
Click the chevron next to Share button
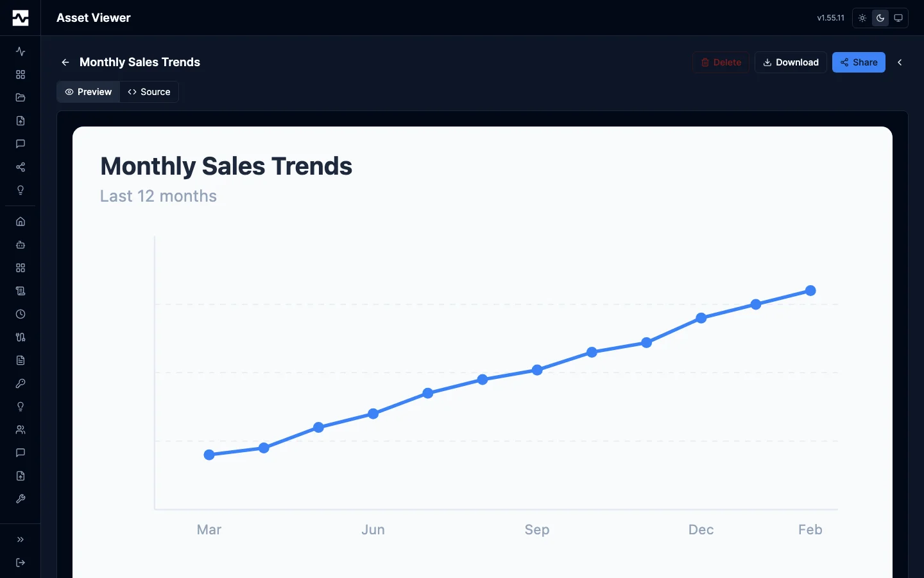coord(900,62)
